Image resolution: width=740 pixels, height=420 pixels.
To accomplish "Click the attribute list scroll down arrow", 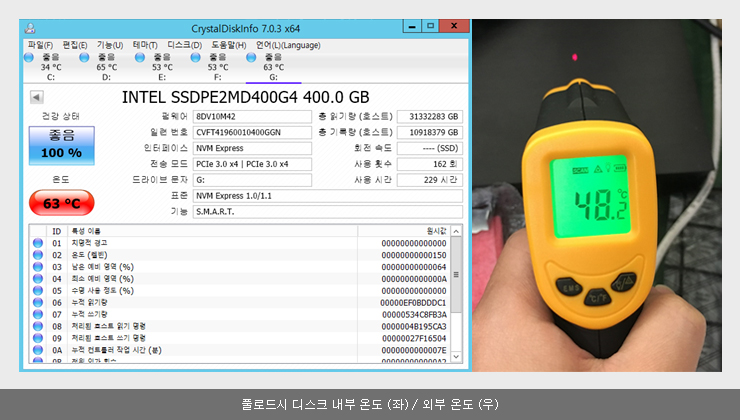I will [456, 357].
